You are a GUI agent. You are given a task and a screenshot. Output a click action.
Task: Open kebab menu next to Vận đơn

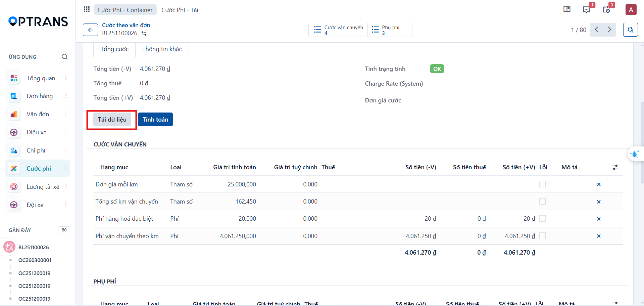(x=66, y=114)
